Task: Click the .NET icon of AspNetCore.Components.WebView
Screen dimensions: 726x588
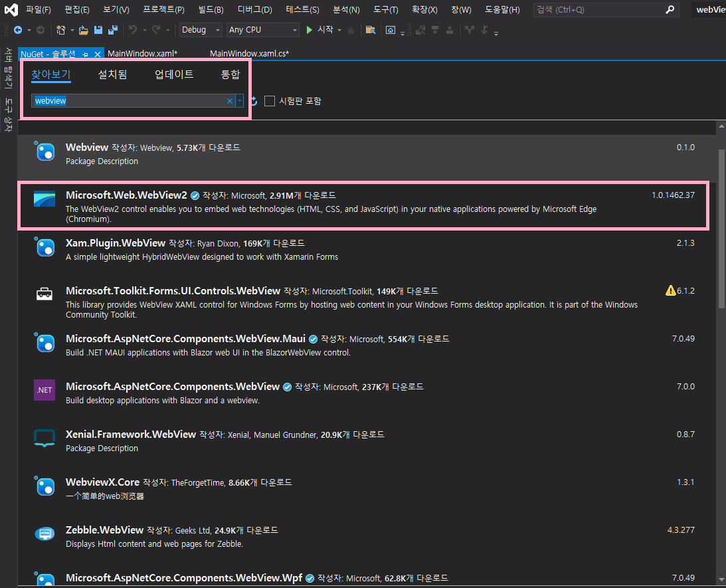Action: click(x=45, y=390)
